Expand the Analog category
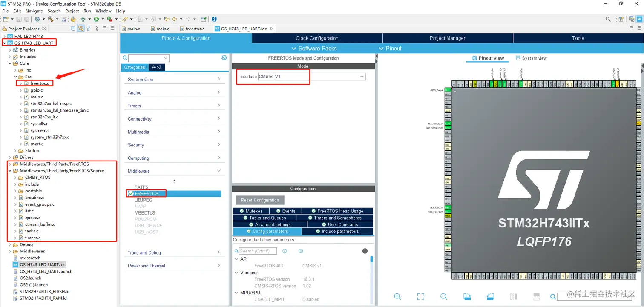This screenshot has height=307, width=644. (x=174, y=92)
